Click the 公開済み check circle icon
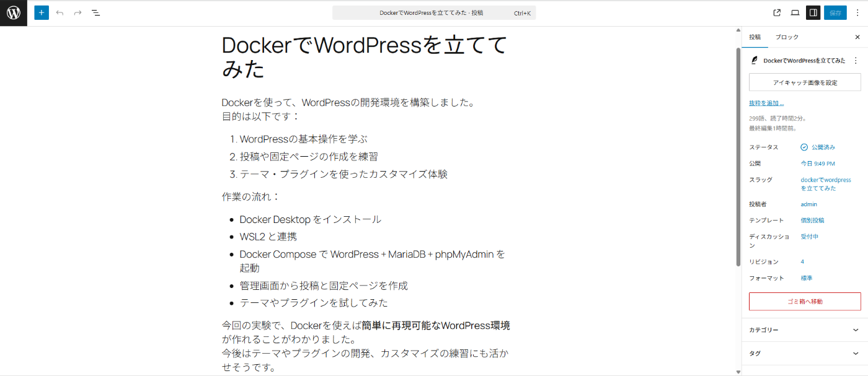This screenshot has width=868, height=376. tap(804, 147)
